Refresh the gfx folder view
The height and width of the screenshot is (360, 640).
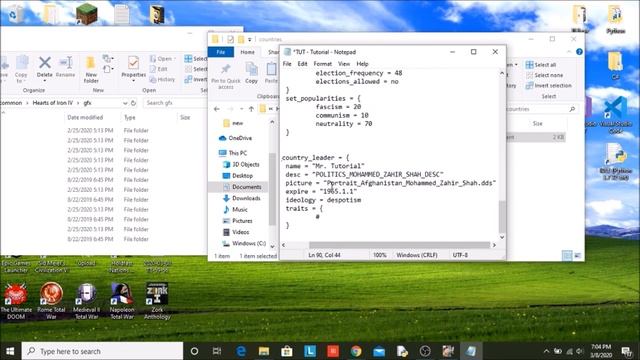tap(133, 103)
